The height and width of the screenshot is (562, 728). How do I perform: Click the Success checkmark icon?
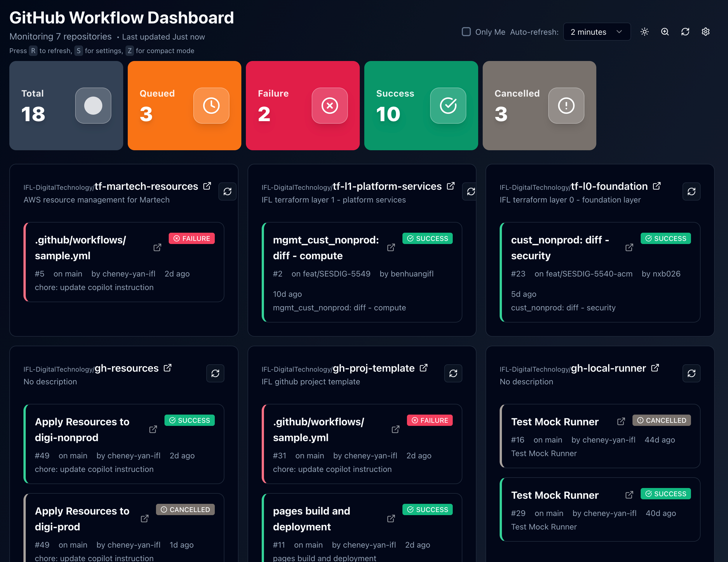click(x=448, y=106)
